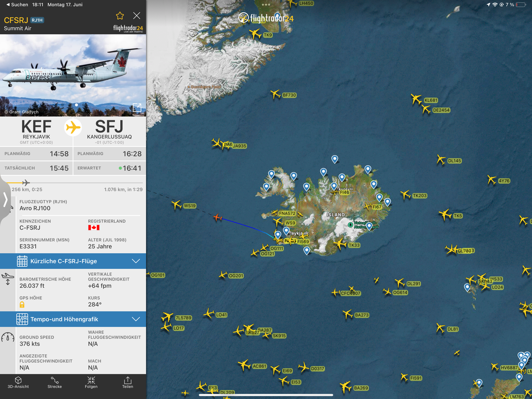The image size is (532, 399).
Task: Tap the barometric altitude 26.037 ft value
Action: tap(32, 286)
